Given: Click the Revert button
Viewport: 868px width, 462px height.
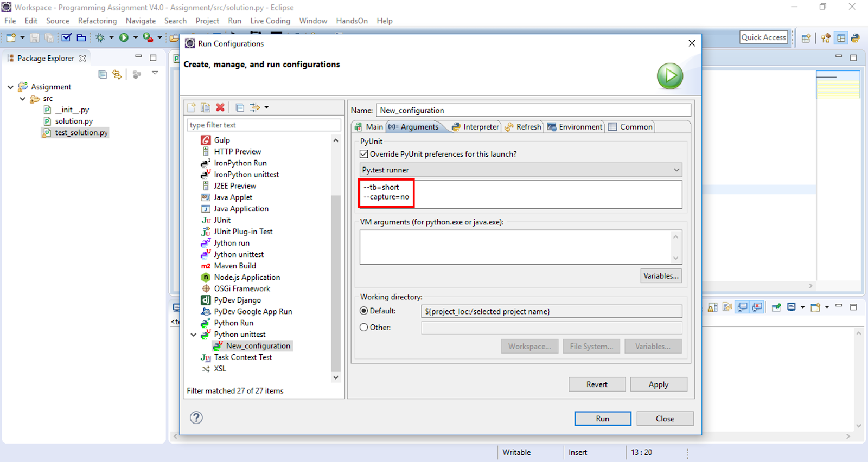Looking at the screenshot, I should coord(597,384).
